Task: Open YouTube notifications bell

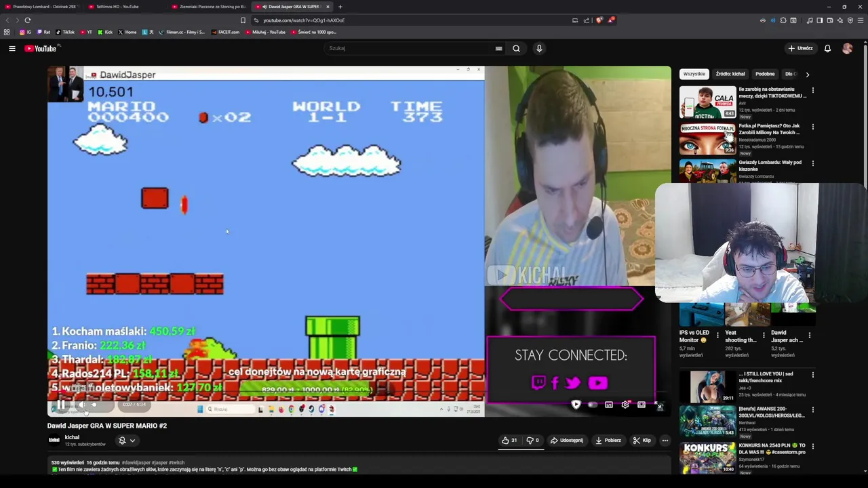Action: [x=827, y=48]
